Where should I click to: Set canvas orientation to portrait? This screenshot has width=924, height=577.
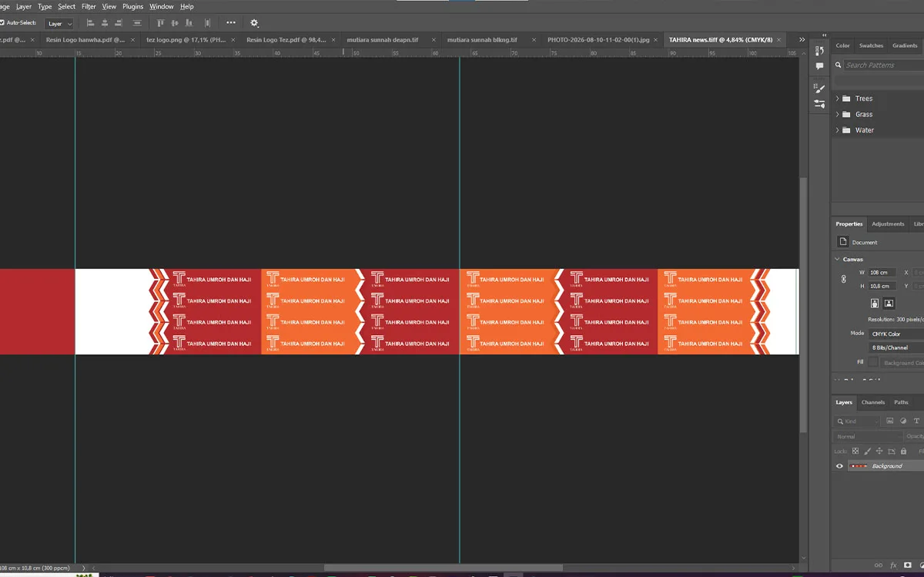(875, 304)
